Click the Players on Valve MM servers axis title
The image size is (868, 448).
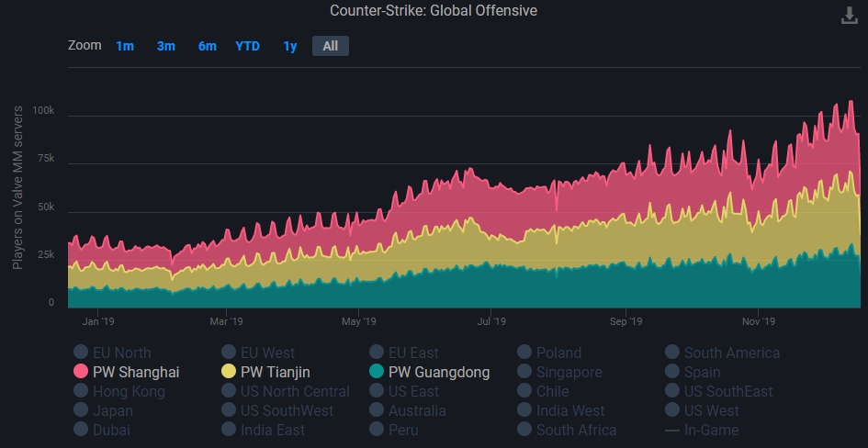[17, 187]
